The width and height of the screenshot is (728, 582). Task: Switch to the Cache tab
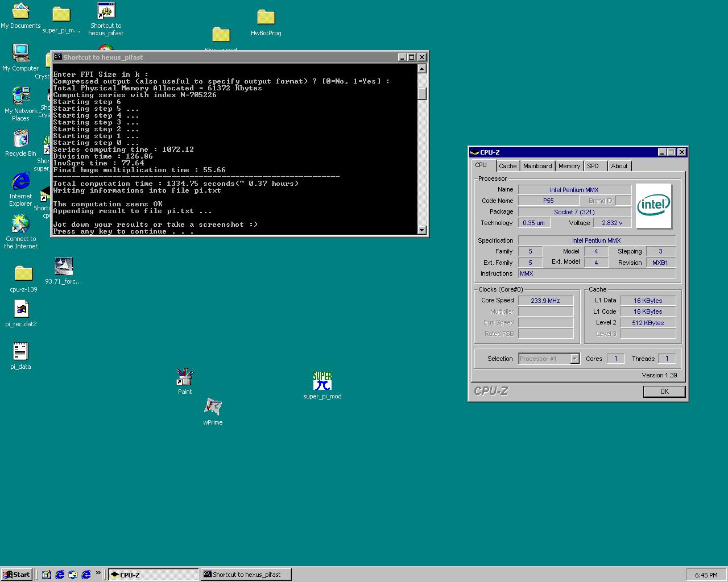508,166
